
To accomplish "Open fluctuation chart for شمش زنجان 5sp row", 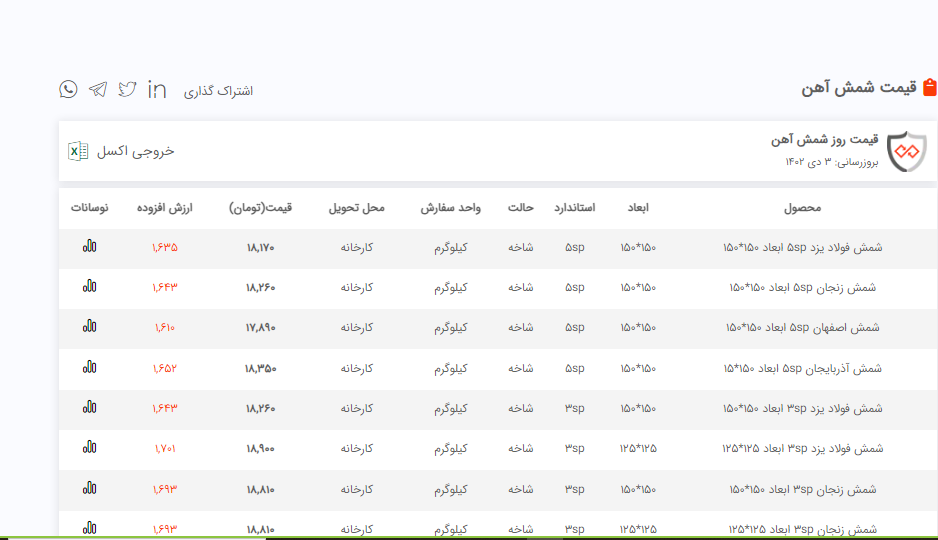I will click(90, 287).
